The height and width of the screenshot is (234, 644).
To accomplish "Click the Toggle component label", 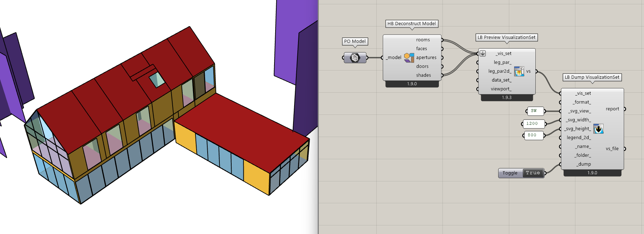I will 510,173.
